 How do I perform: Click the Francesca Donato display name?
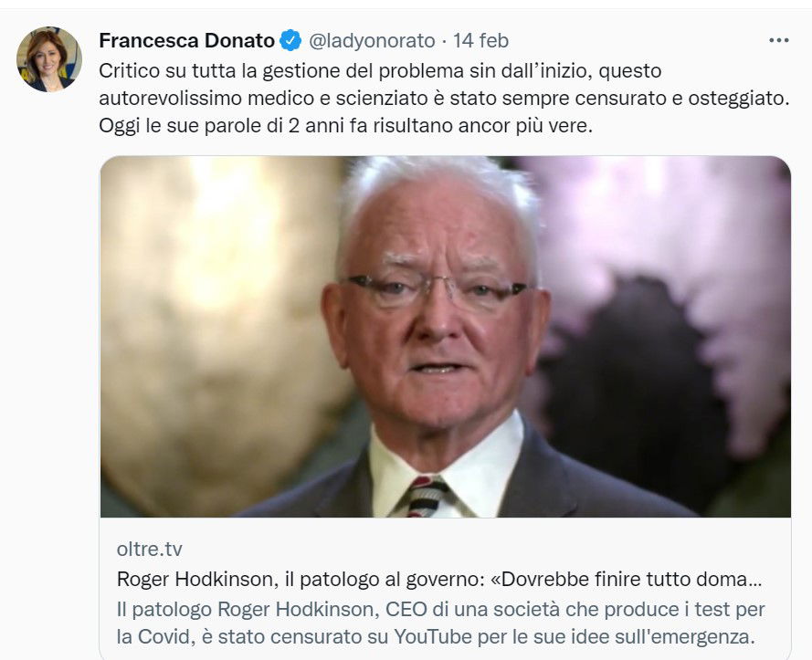tap(186, 41)
